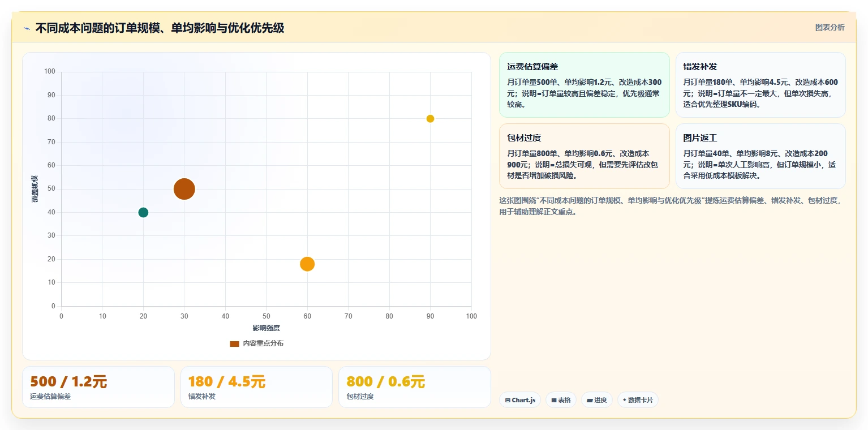Click the orange bubble near bottom of chart

[307, 264]
